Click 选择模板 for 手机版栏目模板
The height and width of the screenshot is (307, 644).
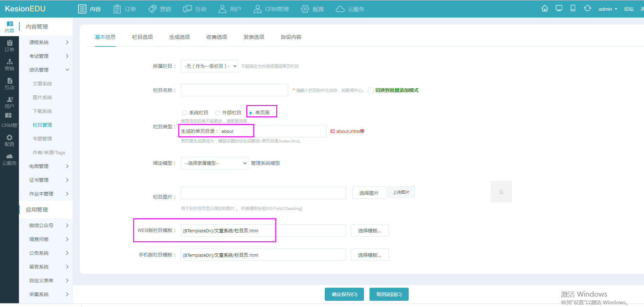370,255
